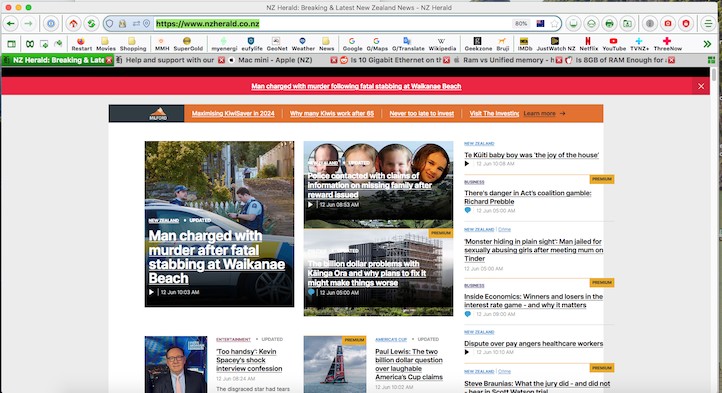Click the green reload page icon
The height and width of the screenshot is (393, 722).
tap(91, 23)
